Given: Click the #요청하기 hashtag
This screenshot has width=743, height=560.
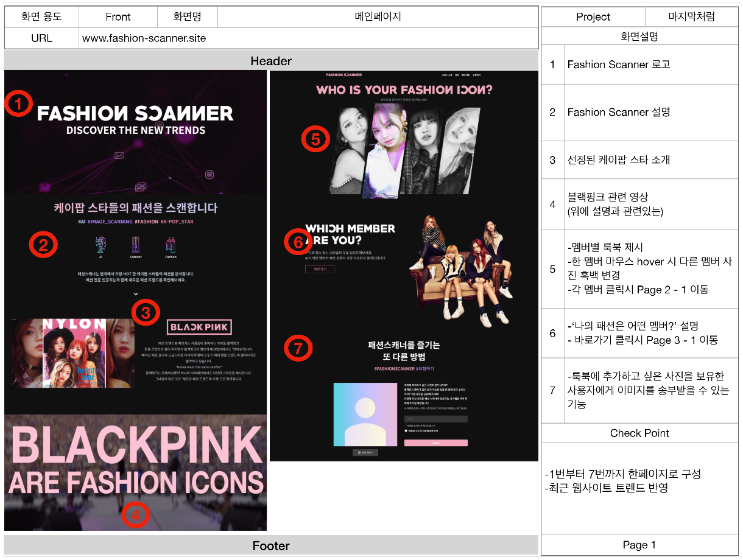Looking at the screenshot, I should point(426,369).
